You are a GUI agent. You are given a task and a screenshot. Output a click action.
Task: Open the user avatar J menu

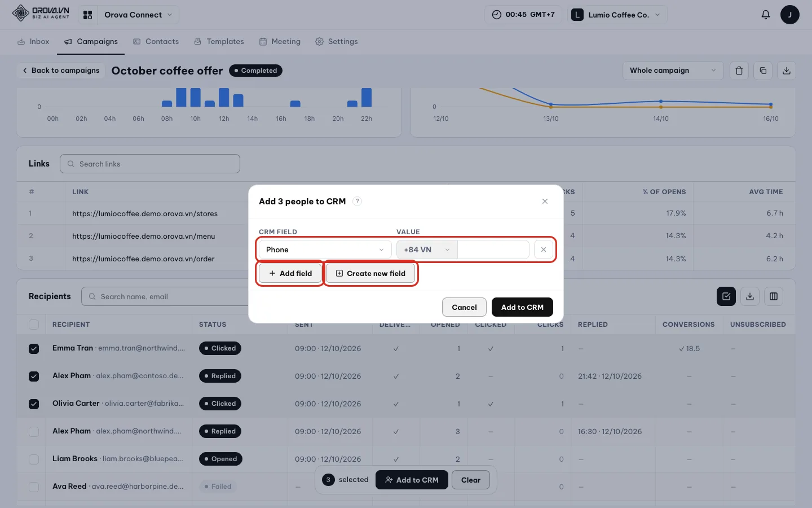pos(789,15)
